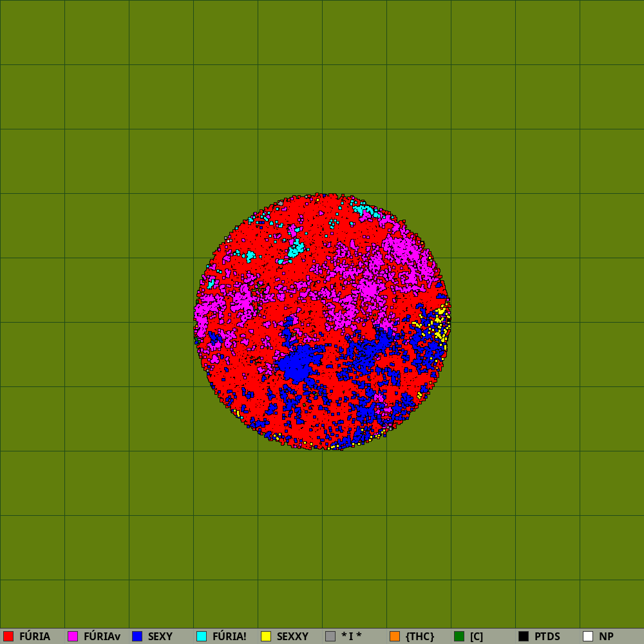The height and width of the screenshot is (644, 644).
Task: Select the [C] legend label
Action: coord(477,636)
